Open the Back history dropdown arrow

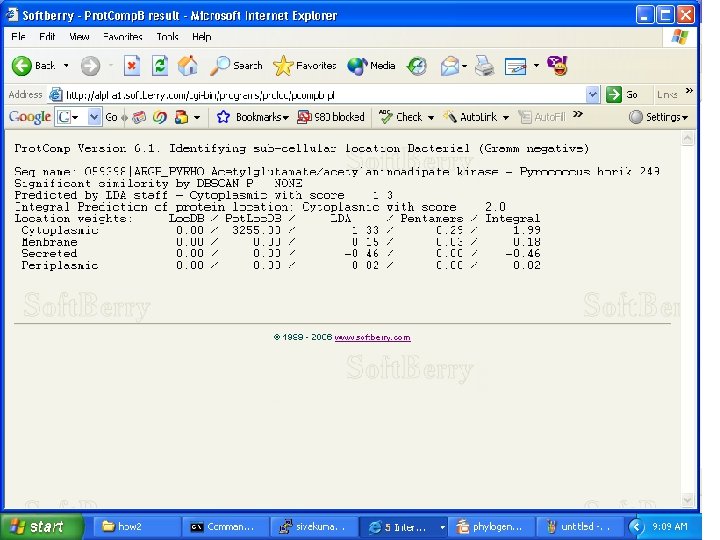(66, 66)
